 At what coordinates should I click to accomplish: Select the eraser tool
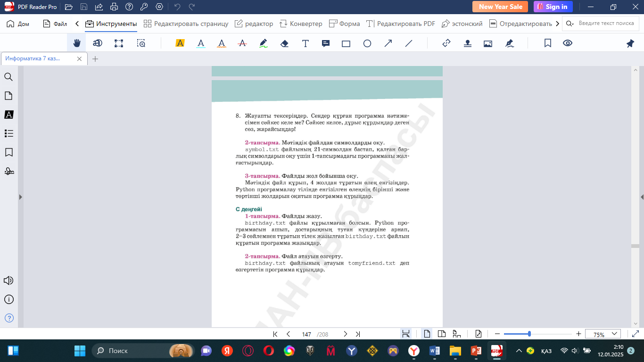tap(284, 43)
